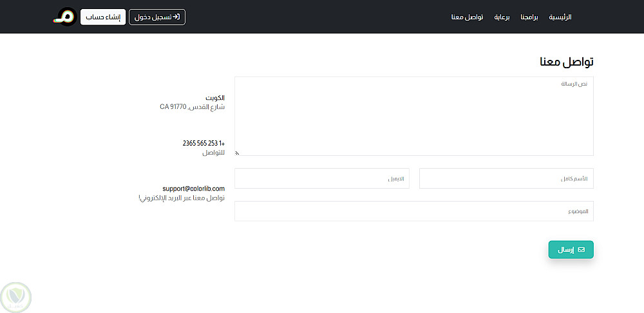This screenshot has width=644, height=313.
Task: Click the الأسم كامل input field
Action: [506, 178]
